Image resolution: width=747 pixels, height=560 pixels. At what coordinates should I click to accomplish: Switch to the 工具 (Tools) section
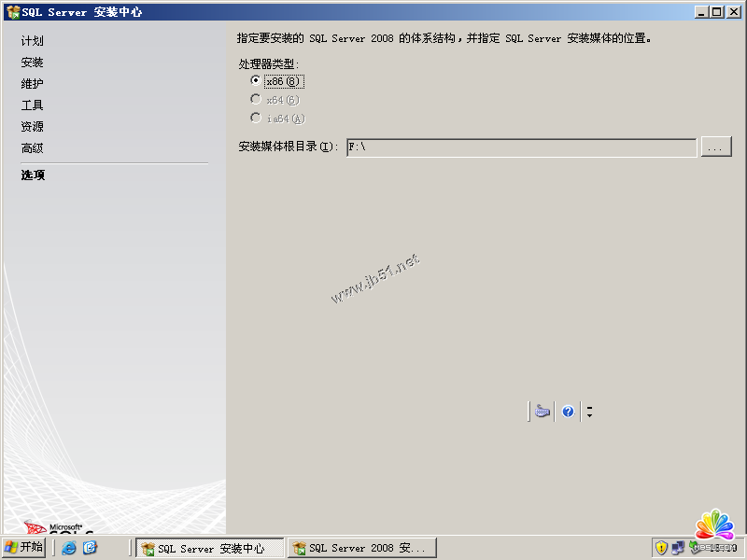coord(32,105)
